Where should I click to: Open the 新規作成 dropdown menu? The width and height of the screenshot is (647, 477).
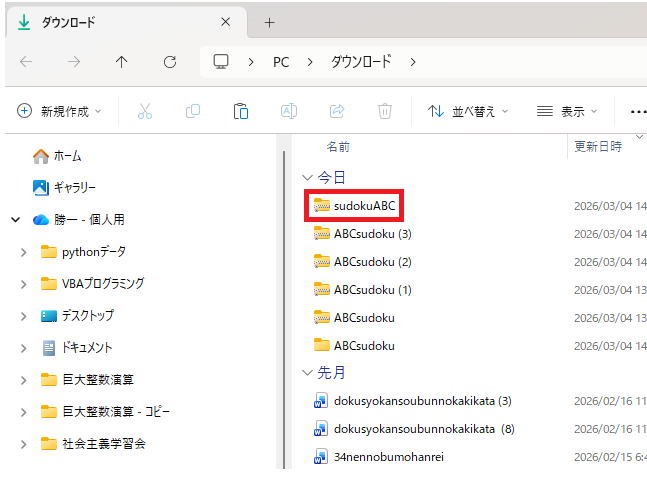pyautogui.click(x=59, y=111)
